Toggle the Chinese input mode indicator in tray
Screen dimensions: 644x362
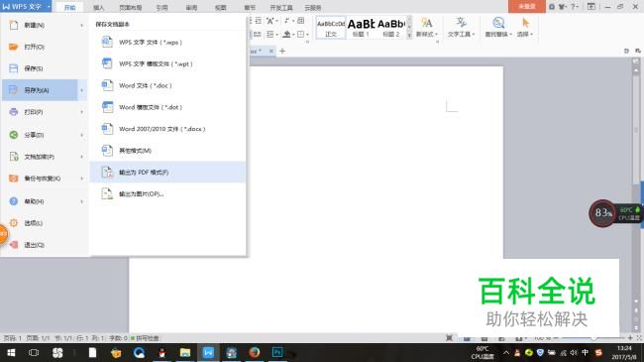pyautogui.click(x=585, y=352)
